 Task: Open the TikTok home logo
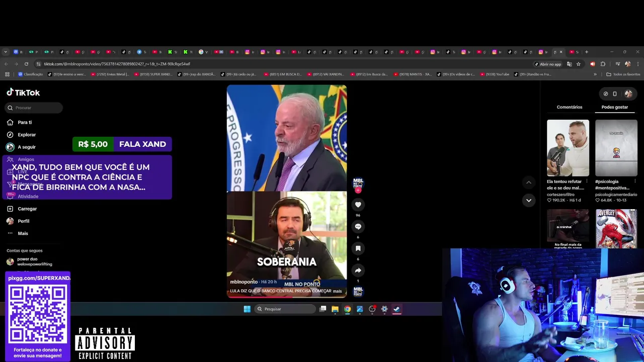23,93
